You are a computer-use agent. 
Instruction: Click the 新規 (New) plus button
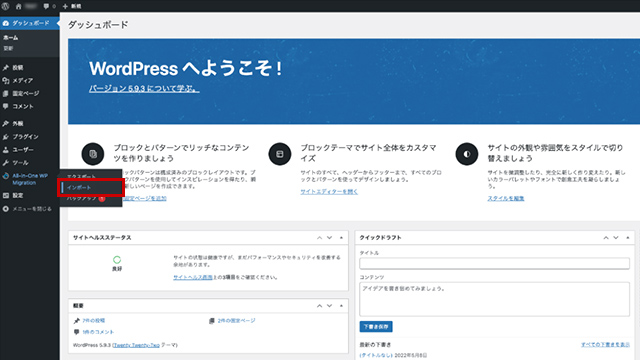[x=72, y=6]
